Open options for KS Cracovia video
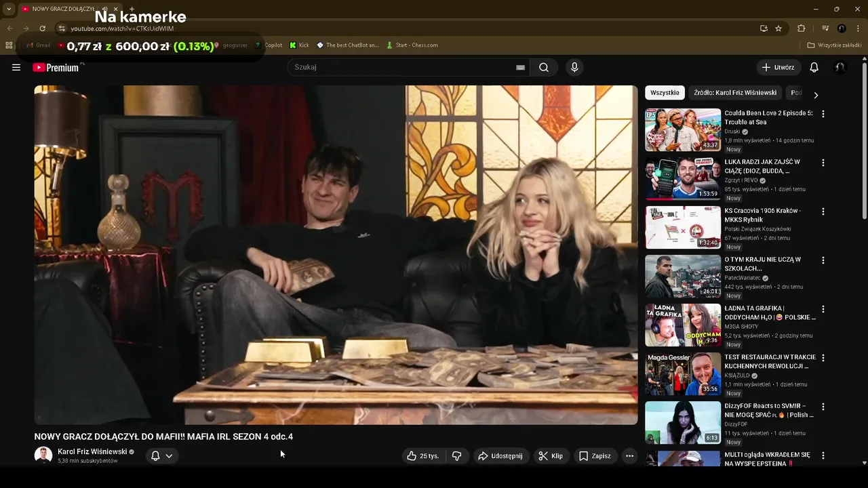Image resolution: width=868 pixels, height=488 pixels. click(x=823, y=211)
